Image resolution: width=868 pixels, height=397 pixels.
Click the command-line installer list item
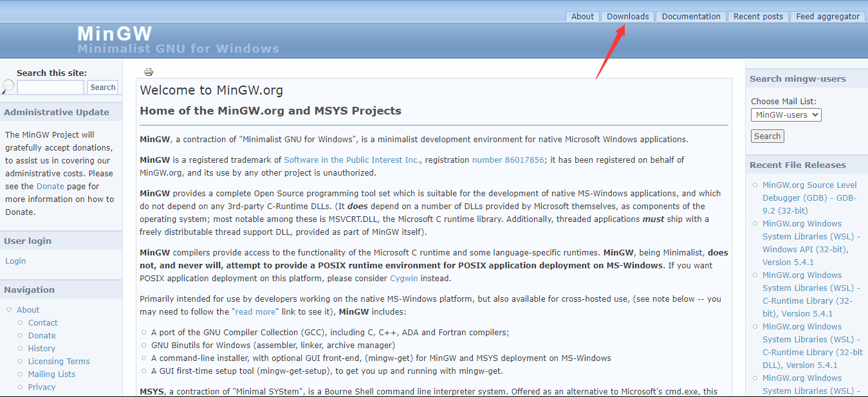pyautogui.click(x=381, y=358)
